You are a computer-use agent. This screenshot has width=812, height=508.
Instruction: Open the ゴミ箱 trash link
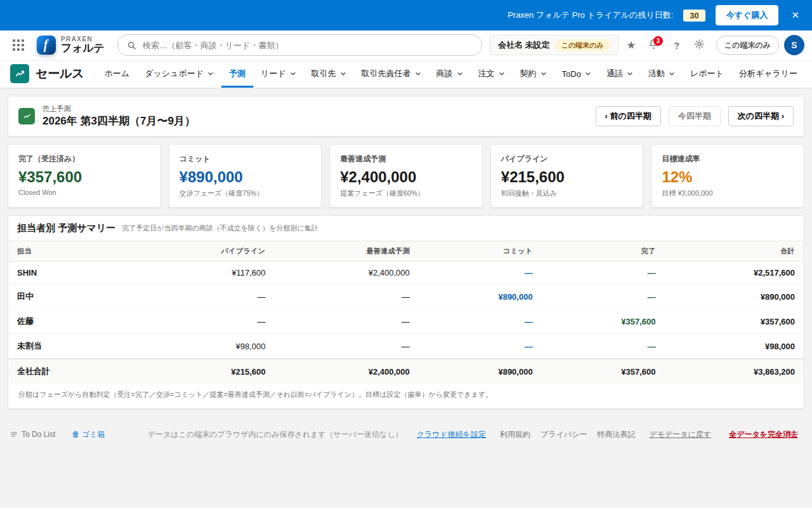click(x=88, y=434)
